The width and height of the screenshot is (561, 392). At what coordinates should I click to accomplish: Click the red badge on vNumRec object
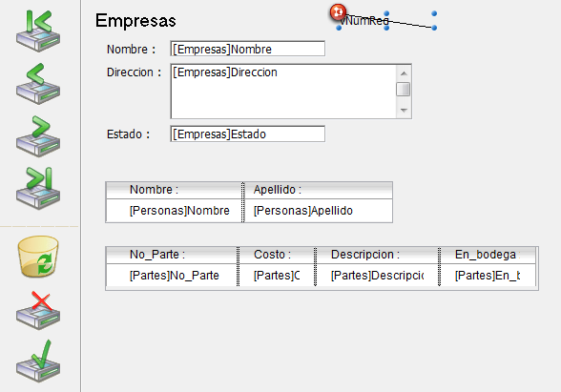[338, 11]
